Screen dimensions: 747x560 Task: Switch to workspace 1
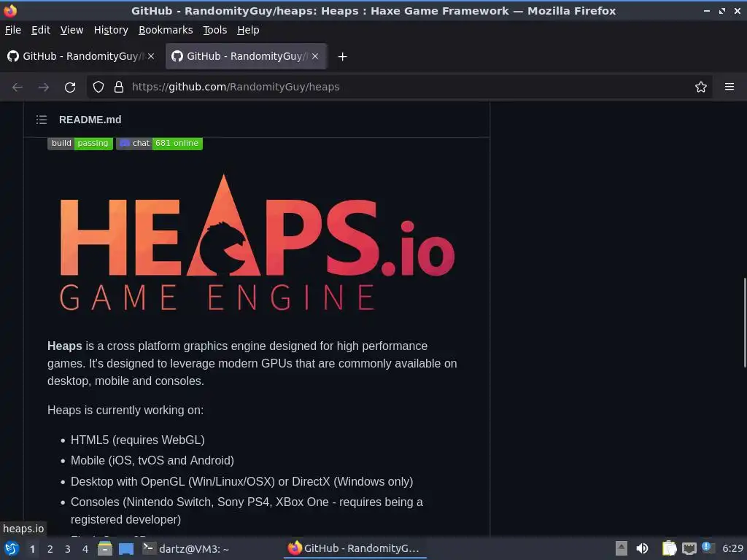32,549
